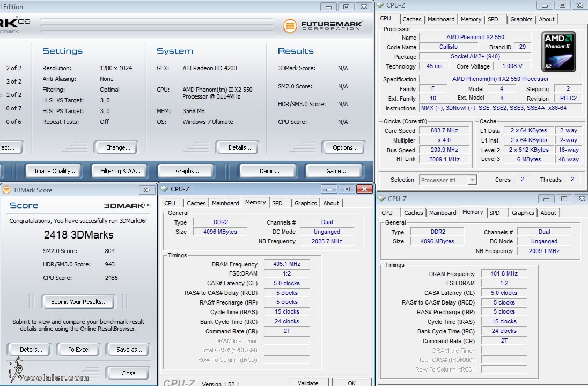
Task: Click the Name field 'AMD Phenom II X2 550'
Action: pyautogui.click(x=475, y=37)
